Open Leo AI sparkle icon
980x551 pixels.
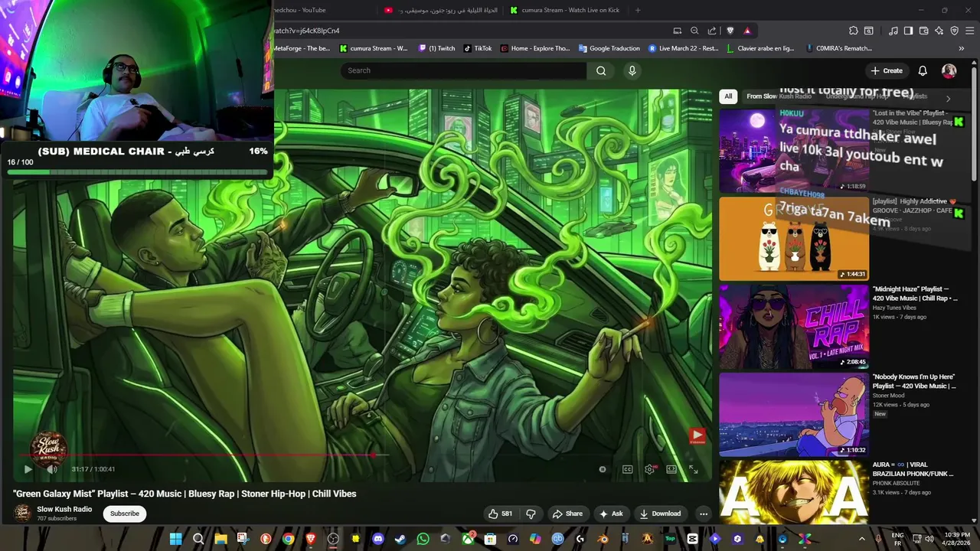pos(939,31)
